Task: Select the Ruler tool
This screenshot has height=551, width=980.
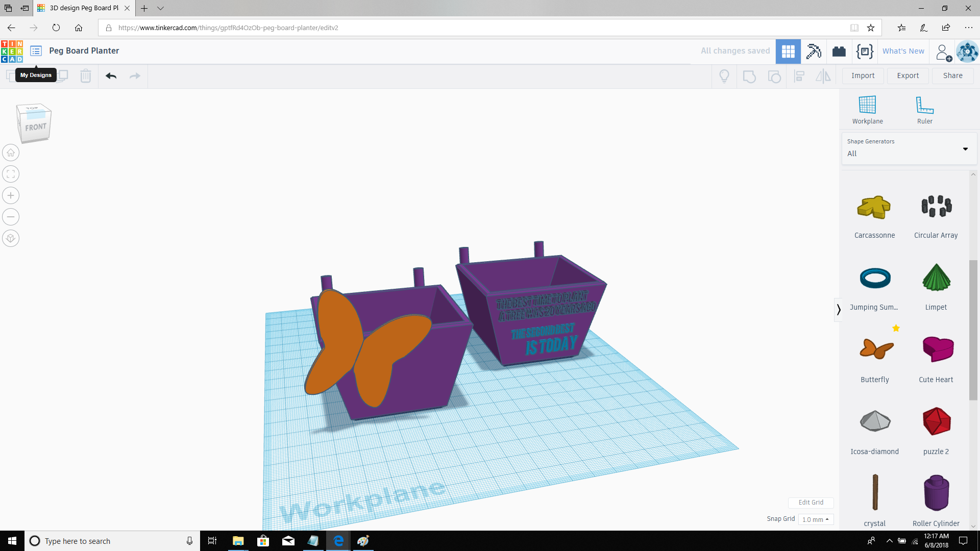Action: (x=925, y=109)
